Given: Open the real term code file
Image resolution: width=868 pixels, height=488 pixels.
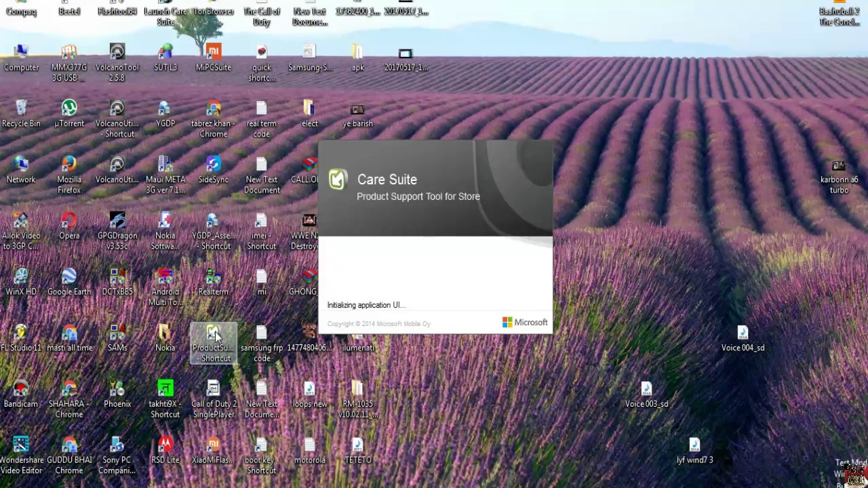Looking at the screenshot, I should (x=262, y=119).
